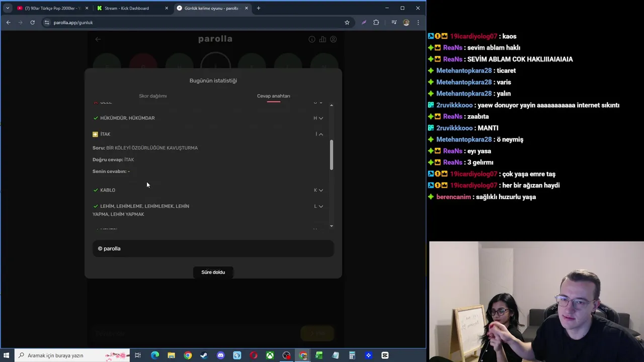The height and width of the screenshot is (362, 644).
Task: Click the answer list scroll-up arrow
Action: 331,105
